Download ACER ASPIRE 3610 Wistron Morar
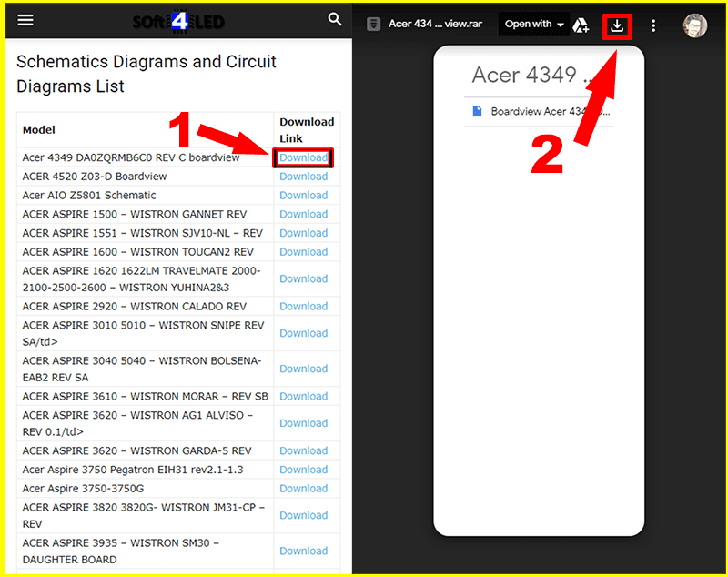This screenshot has height=577, width=728. point(303,397)
